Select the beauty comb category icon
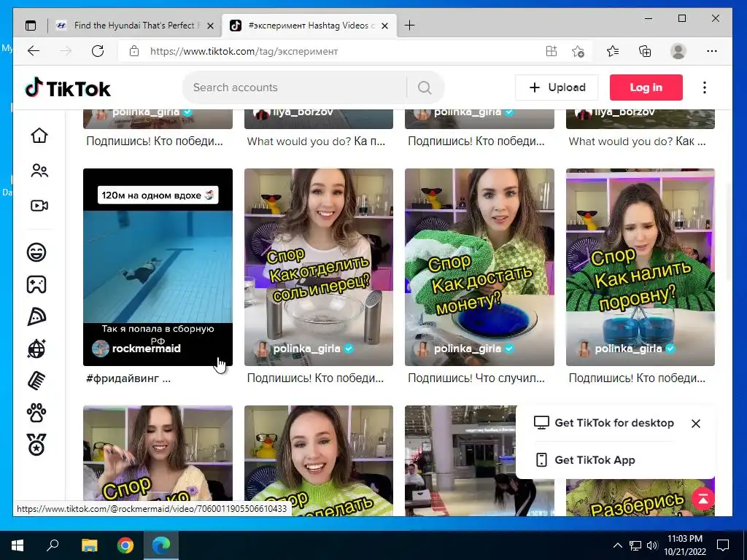This screenshot has height=560, width=747. [36, 381]
